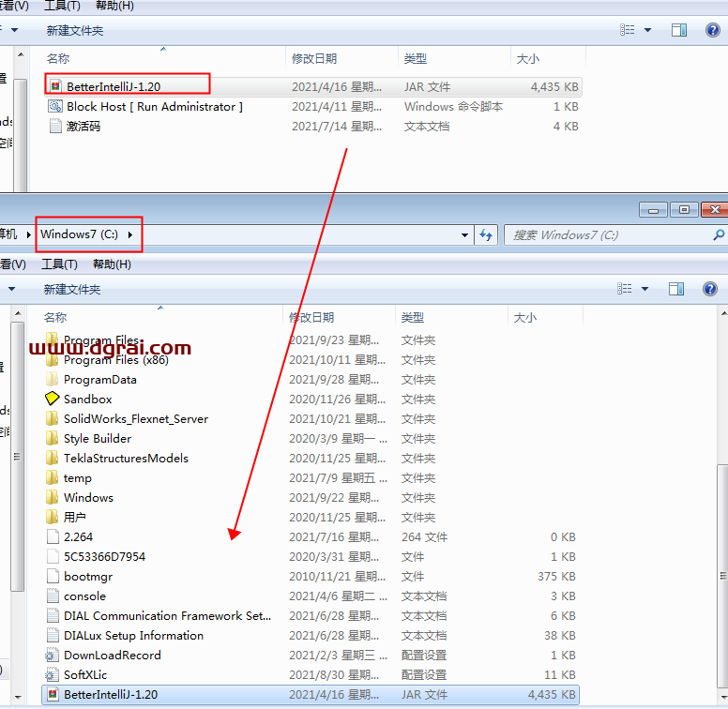The width and height of the screenshot is (728, 709).
Task: Select BetterIntelliJ-1.20 JAR icon in upper window
Action: (55, 86)
